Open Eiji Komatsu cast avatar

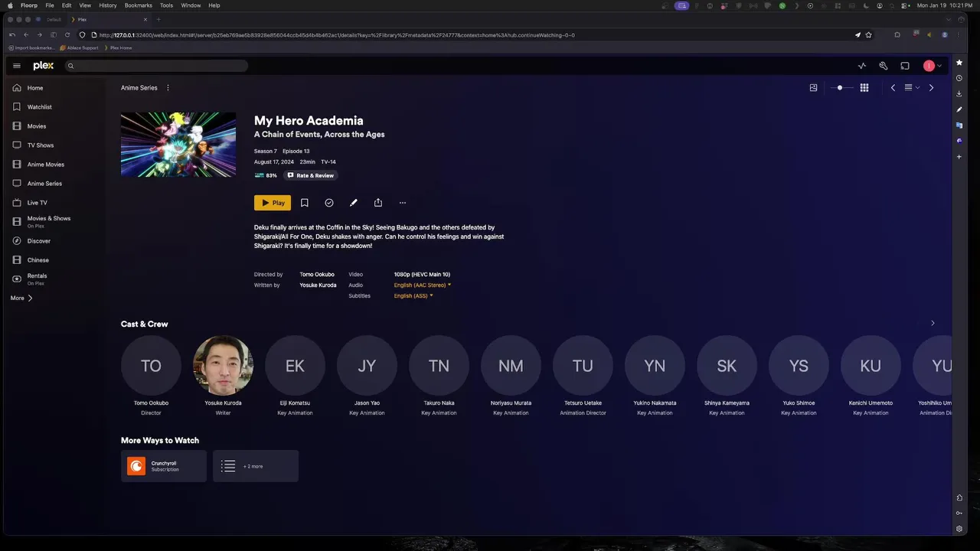point(295,366)
